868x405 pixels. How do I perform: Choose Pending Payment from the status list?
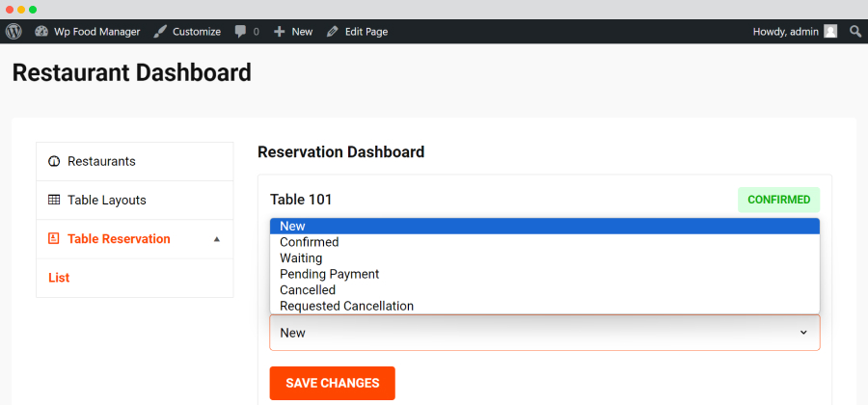click(545, 274)
